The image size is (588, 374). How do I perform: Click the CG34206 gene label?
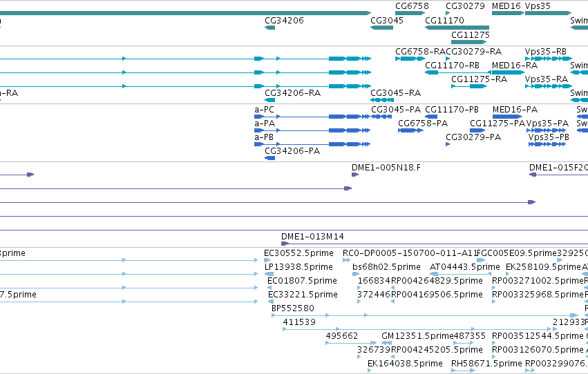[284, 21]
